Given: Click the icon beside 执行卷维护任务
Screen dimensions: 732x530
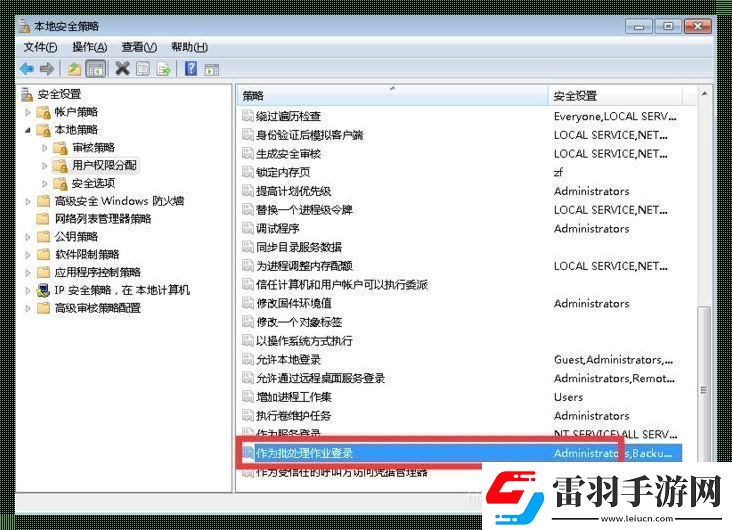Looking at the screenshot, I should 247,415.
